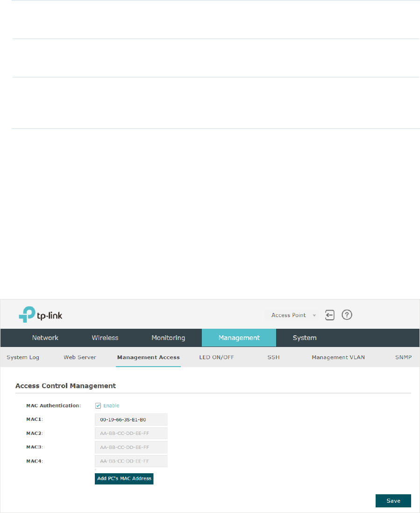420x513 pixels.
Task: Select the Management Access subtab
Action: coord(149,357)
